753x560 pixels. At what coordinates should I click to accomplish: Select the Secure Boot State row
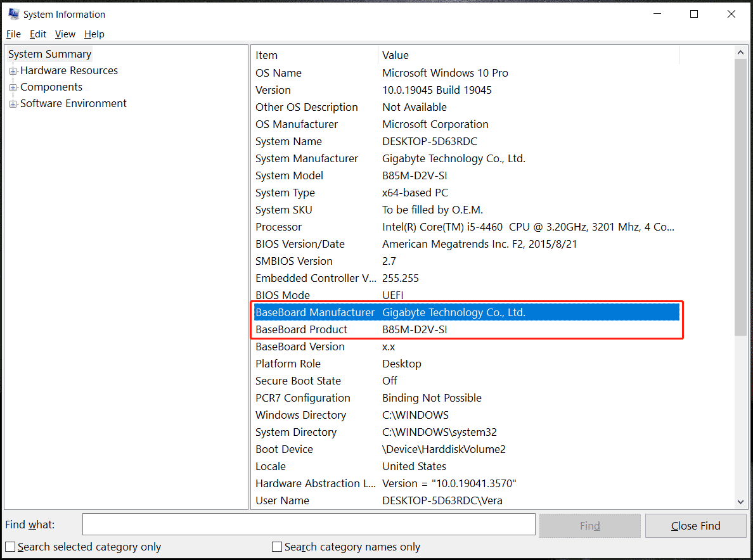click(x=467, y=381)
